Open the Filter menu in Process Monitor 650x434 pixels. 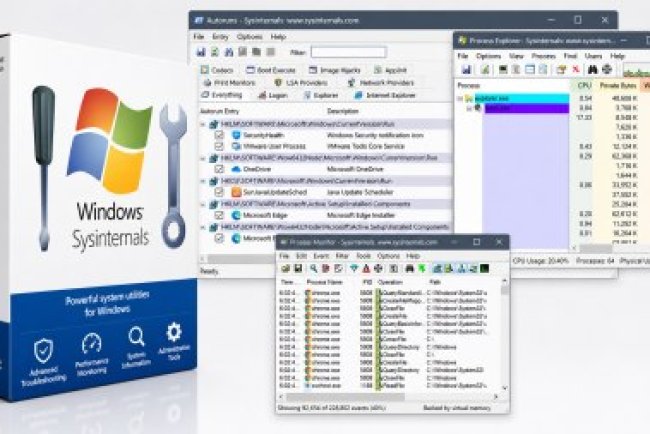[342, 256]
